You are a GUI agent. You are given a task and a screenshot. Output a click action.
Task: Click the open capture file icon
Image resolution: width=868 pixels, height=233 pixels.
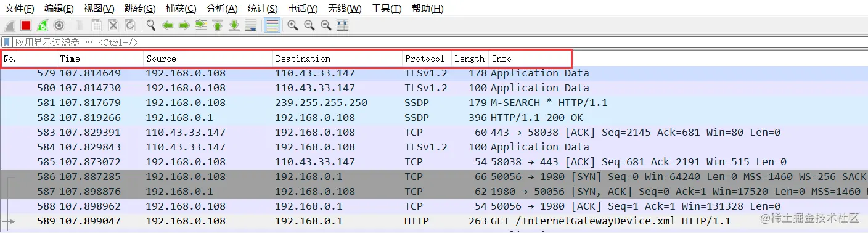80,25
